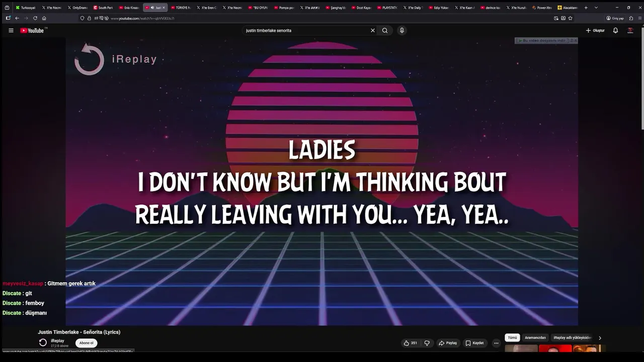Select iReplay adlı yükleyiciden chip
Image resolution: width=644 pixels, height=362 pixels.
(x=573, y=338)
